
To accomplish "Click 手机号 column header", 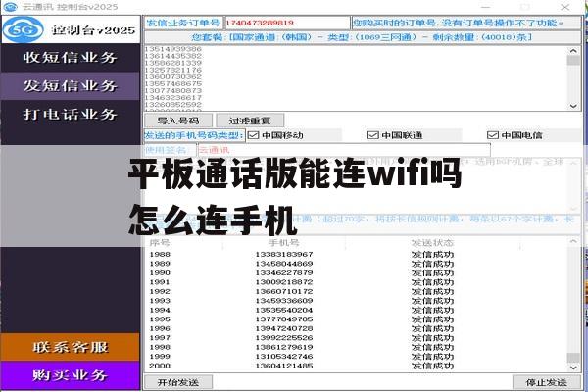I will pos(284,243).
